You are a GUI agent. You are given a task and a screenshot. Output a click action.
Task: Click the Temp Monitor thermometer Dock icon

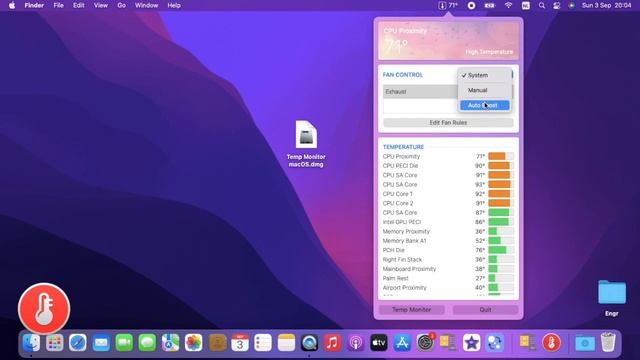coord(551,342)
